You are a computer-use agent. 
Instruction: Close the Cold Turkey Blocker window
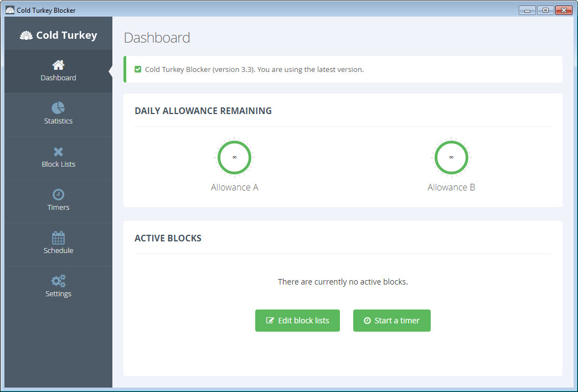(x=564, y=10)
